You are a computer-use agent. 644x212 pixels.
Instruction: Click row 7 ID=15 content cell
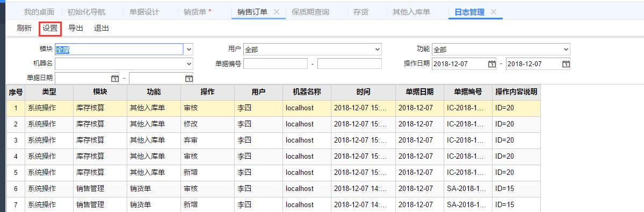(516, 204)
